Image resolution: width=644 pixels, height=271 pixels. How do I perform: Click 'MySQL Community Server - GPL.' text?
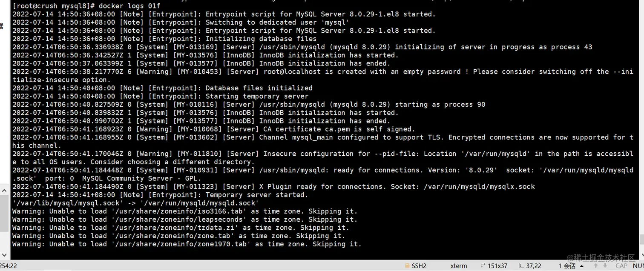coord(142,178)
